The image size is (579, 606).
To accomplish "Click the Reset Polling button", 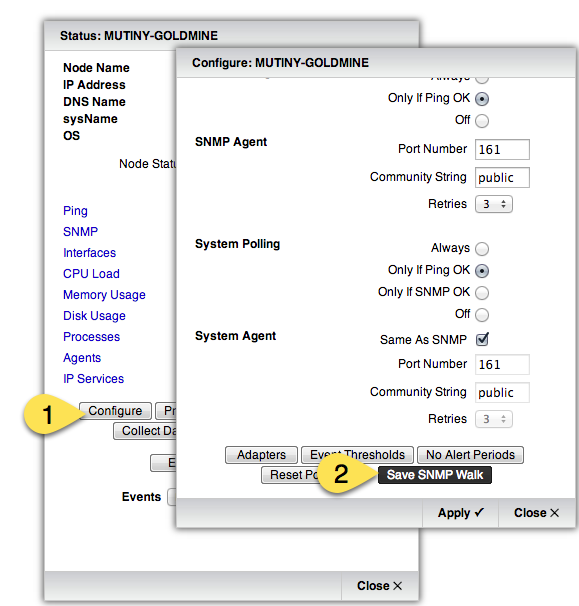I will (290, 475).
